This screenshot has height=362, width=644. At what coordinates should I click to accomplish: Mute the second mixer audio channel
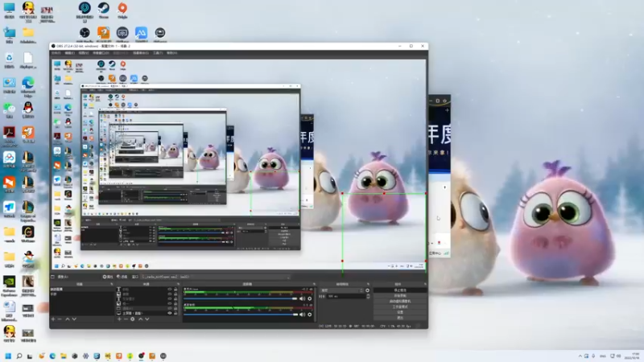click(303, 315)
